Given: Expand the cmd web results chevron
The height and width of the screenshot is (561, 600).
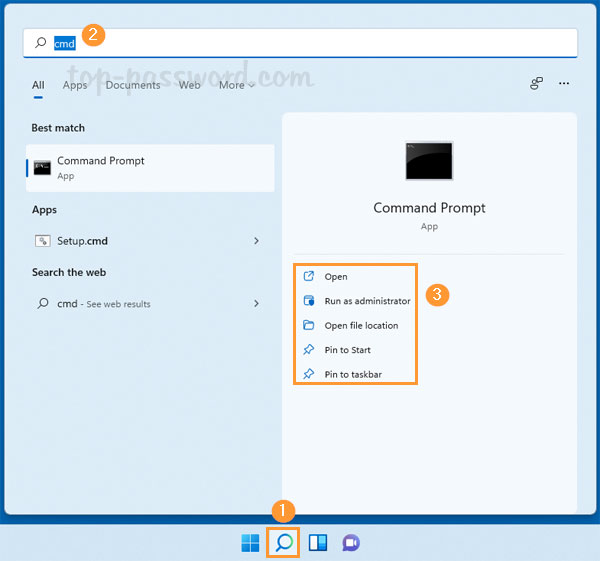Looking at the screenshot, I should [x=257, y=303].
